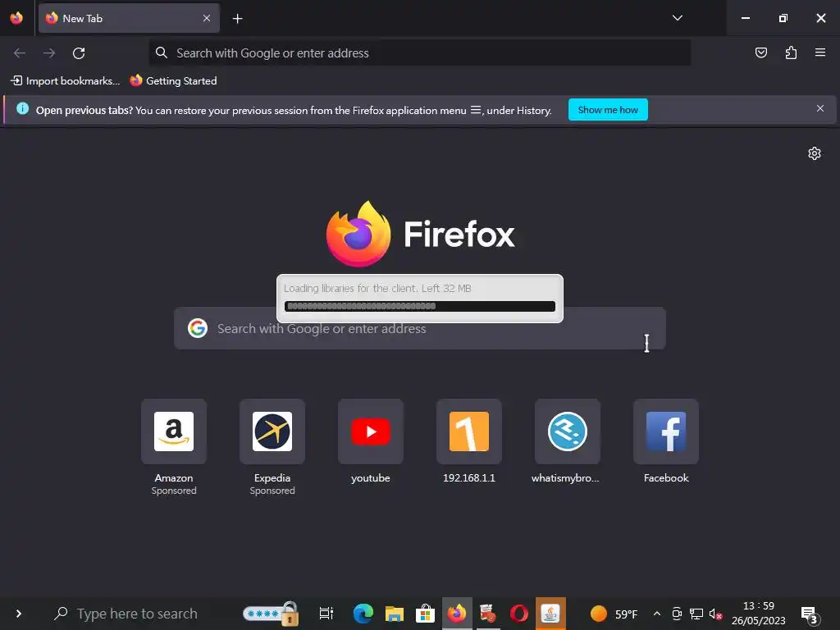
Task: Open Save to Pocket icon
Action: [760, 52]
